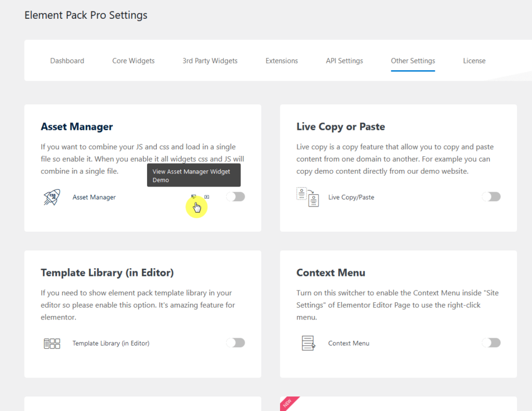
Task: Open the API Settings tab
Action: pos(344,61)
